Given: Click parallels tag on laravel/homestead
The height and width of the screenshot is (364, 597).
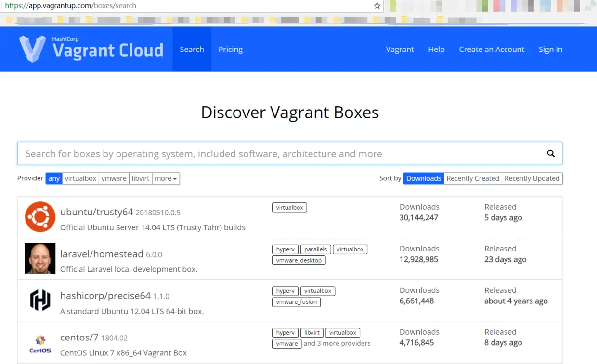Looking at the screenshot, I should point(315,249).
